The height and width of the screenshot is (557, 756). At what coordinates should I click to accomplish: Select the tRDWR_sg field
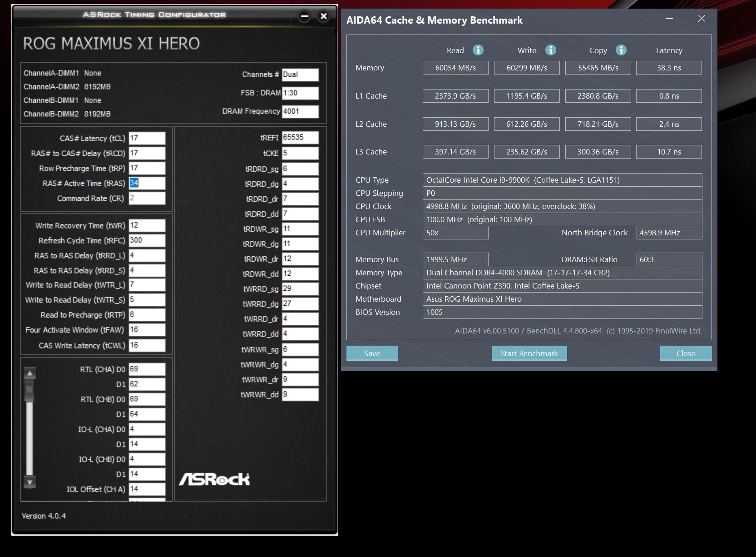[300, 229]
